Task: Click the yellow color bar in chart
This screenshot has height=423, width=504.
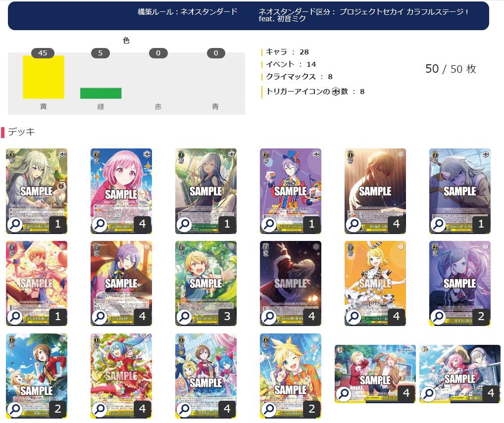Action: pyautogui.click(x=44, y=77)
